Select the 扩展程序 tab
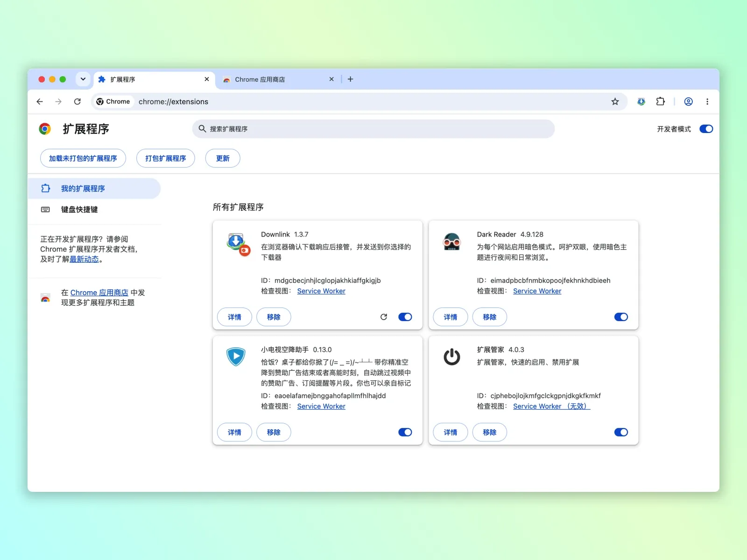 [154, 79]
